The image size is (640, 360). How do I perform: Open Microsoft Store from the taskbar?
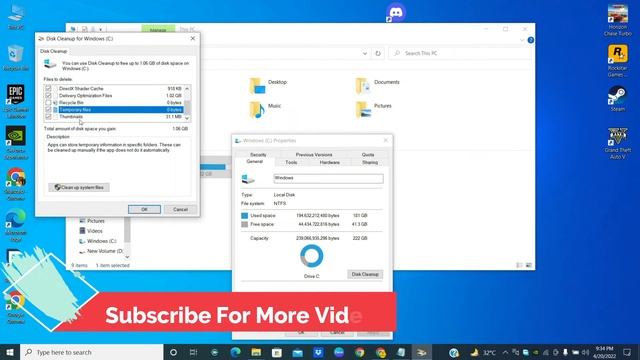(x=277, y=352)
